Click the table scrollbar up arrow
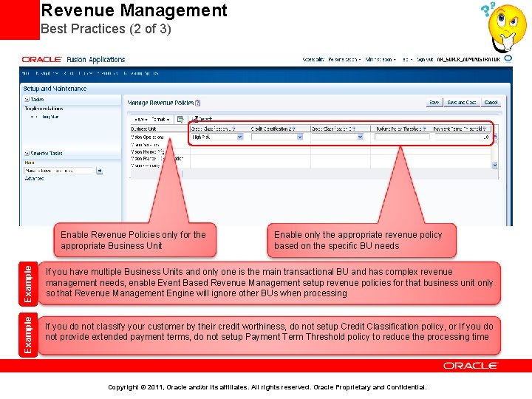The height and width of the screenshot is (399, 532). click(x=494, y=137)
